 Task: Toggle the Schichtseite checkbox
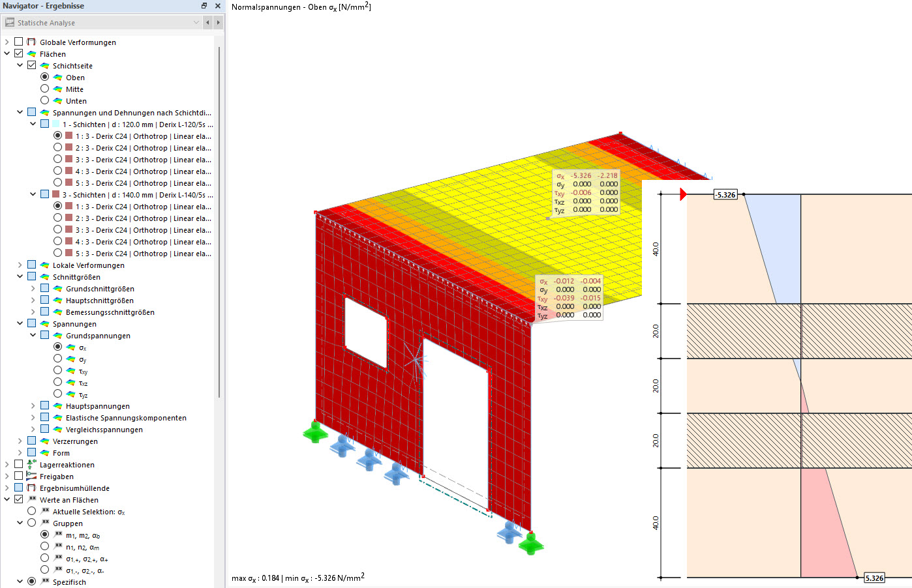pyautogui.click(x=31, y=65)
